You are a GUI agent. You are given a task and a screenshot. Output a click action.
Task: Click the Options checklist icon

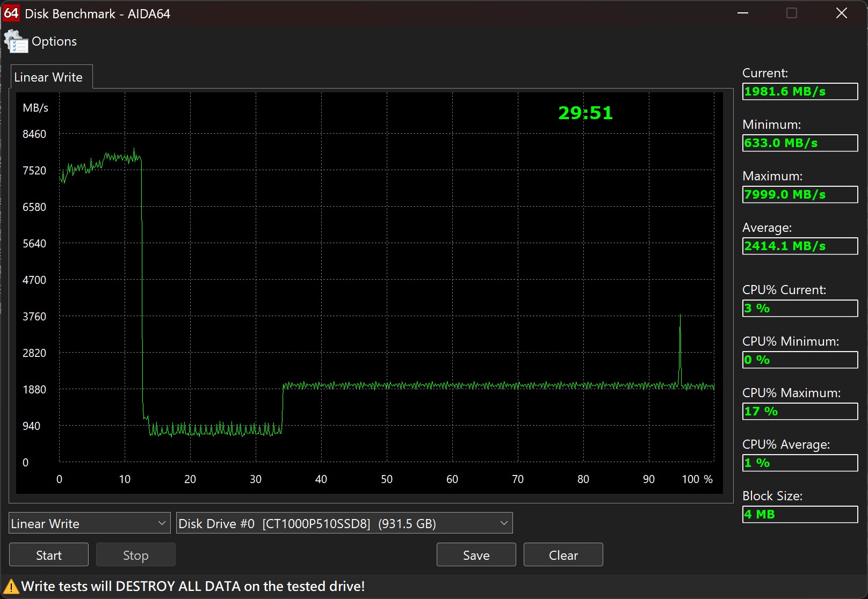pyautogui.click(x=17, y=42)
